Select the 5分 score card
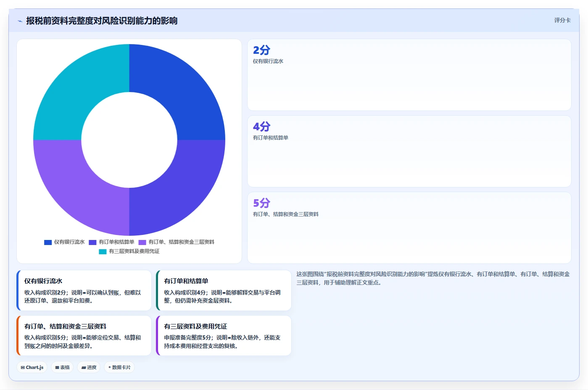The image size is (588, 390). [x=409, y=228]
